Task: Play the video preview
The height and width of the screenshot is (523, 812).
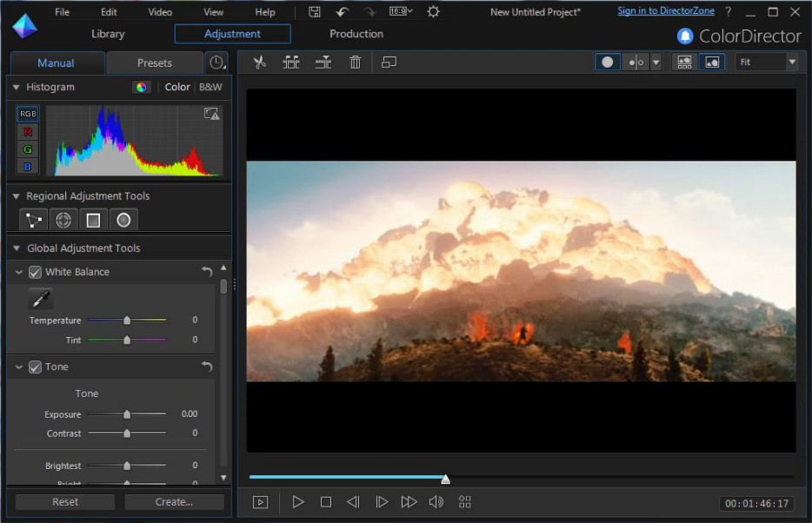Action: click(298, 502)
